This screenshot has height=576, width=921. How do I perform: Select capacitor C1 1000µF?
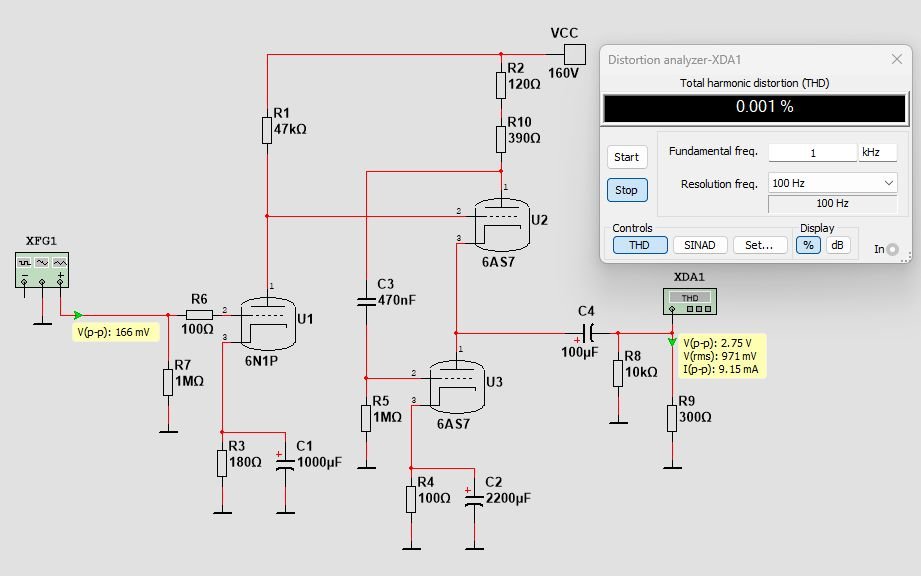(285, 463)
